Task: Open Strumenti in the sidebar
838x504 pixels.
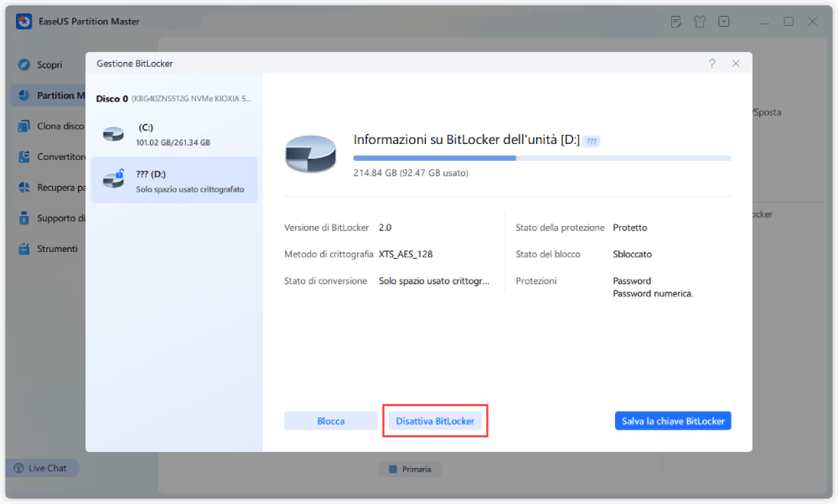Action: 48,249
